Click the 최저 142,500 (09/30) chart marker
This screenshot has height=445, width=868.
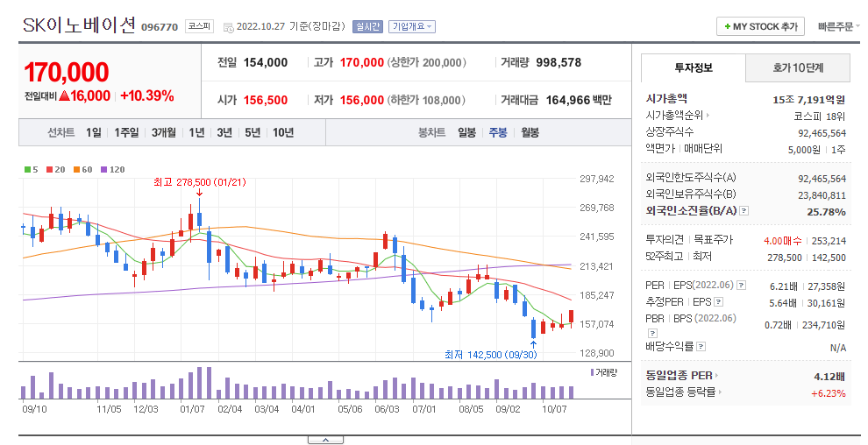pos(490,355)
